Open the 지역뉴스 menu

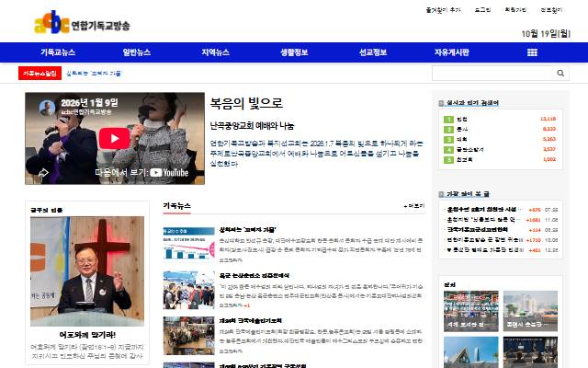(215, 52)
